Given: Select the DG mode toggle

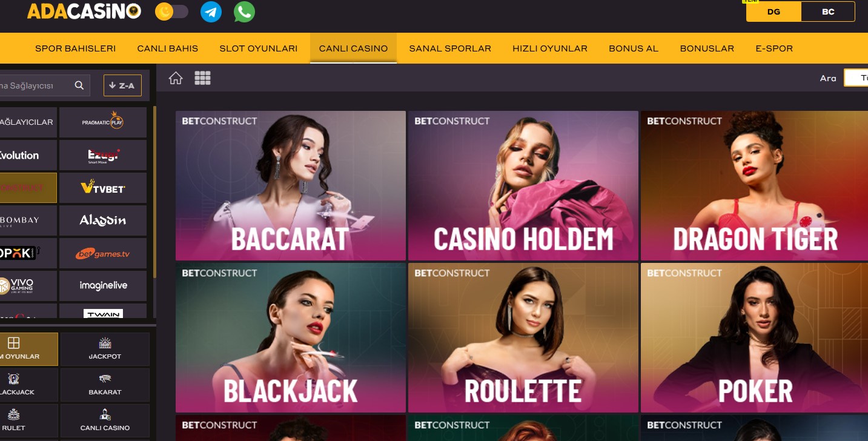Looking at the screenshot, I should point(773,12).
